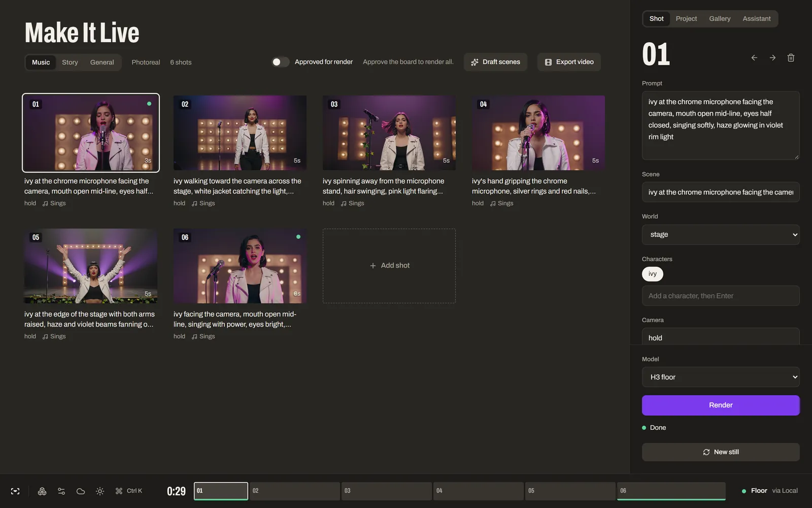The width and height of the screenshot is (812, 508).
Task: Click the ivy character chip
Action: coord(653,274)
